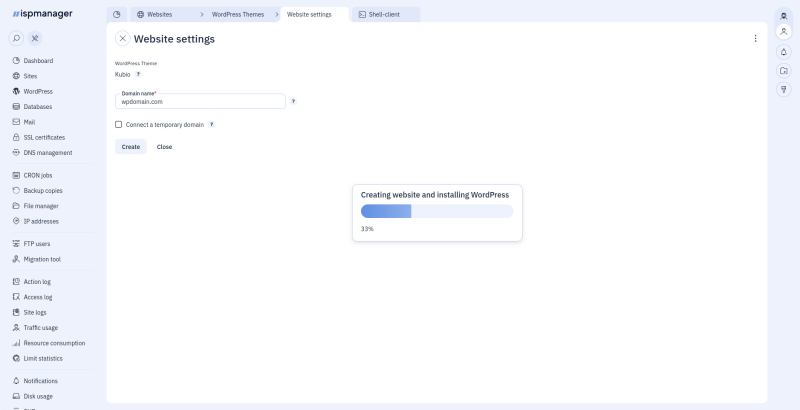
Task: Show help for Kubio theme
Action: [138, 74]
